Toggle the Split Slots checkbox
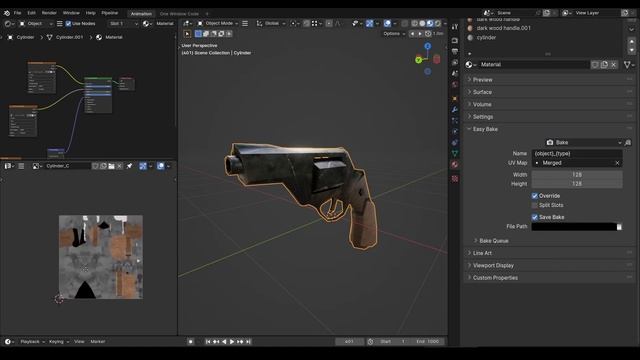640x360 pixels. pyautogui.click(x=534, y=205)
